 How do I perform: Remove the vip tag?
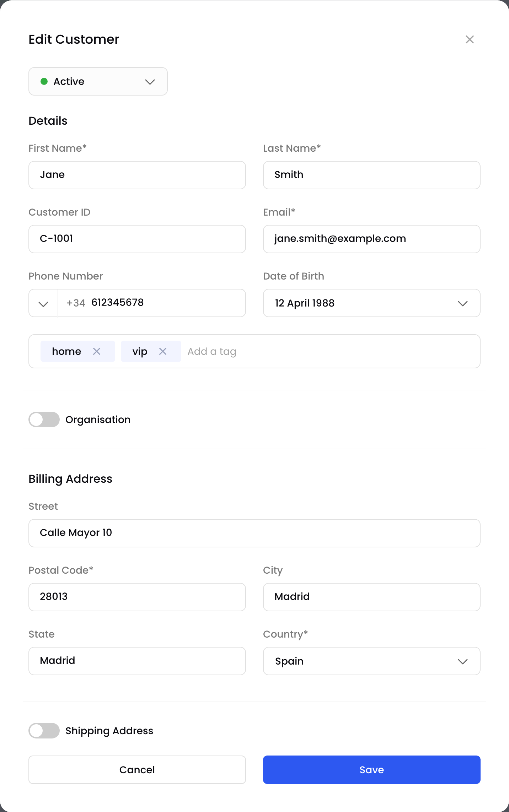click(x=163, y=351)
